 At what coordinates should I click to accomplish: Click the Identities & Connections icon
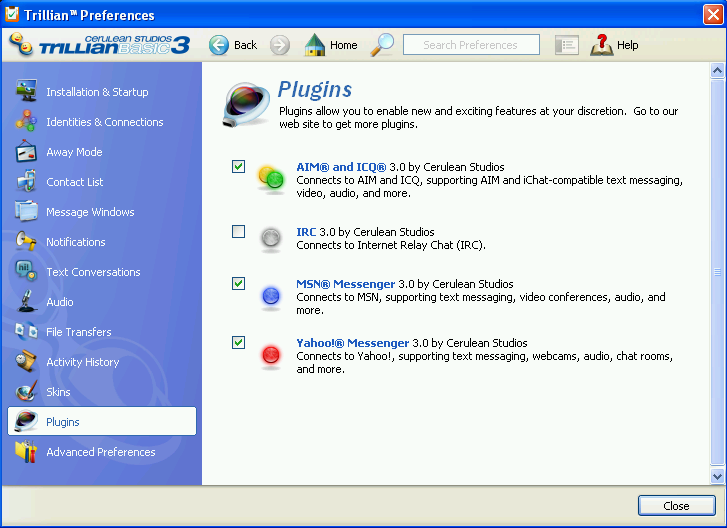(x=26, y=121)
